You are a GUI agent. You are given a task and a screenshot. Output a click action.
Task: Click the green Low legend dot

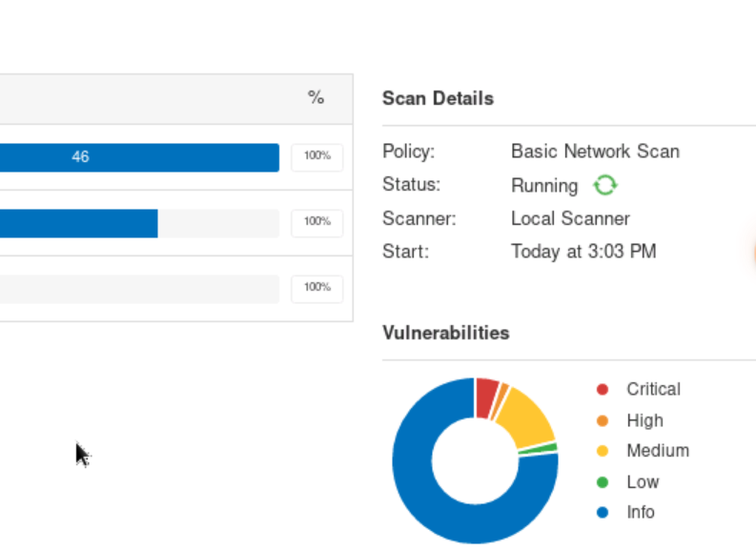click(603, 482)
